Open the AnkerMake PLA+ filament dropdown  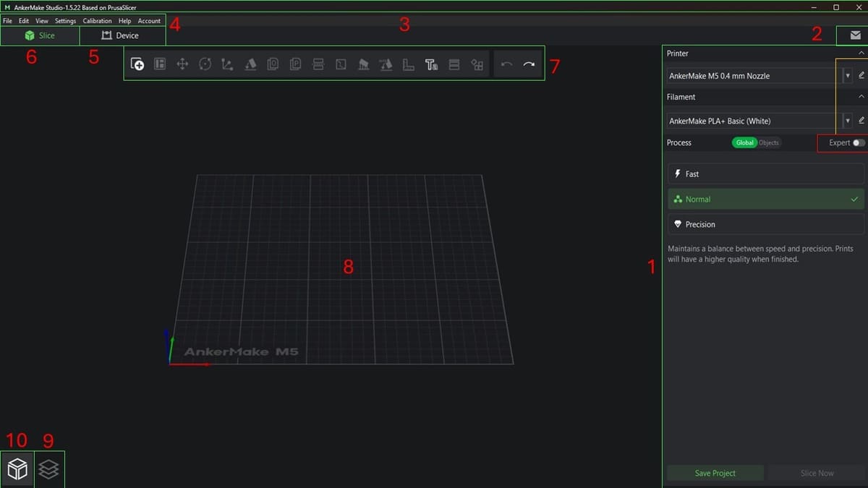click(x=847, y=121)
